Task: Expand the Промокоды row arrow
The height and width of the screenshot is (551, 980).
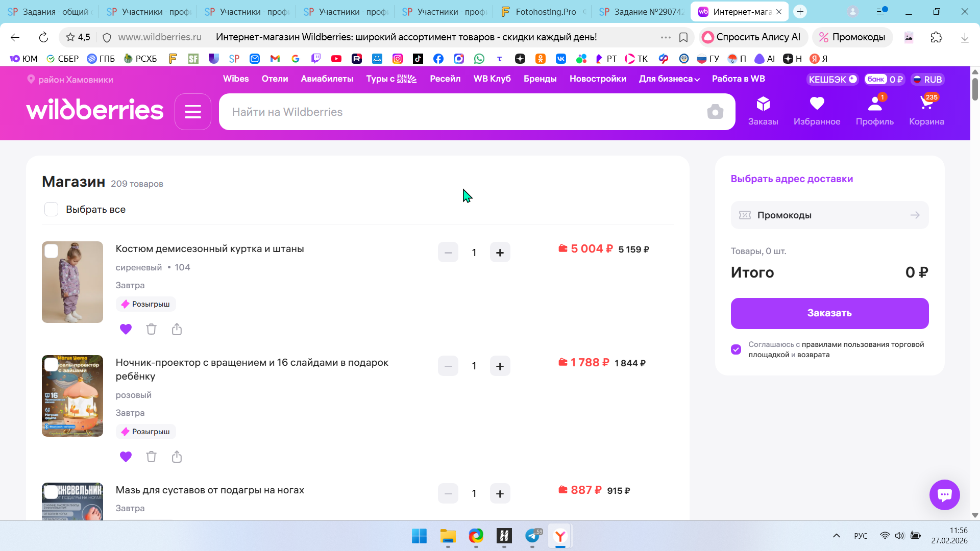Action: (915, 215)
